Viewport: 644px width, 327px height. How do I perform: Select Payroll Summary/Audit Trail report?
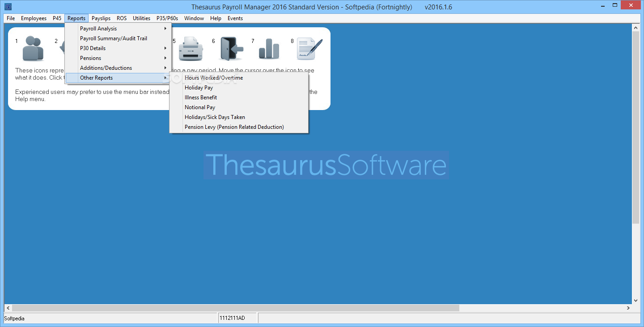coord(118,38)
